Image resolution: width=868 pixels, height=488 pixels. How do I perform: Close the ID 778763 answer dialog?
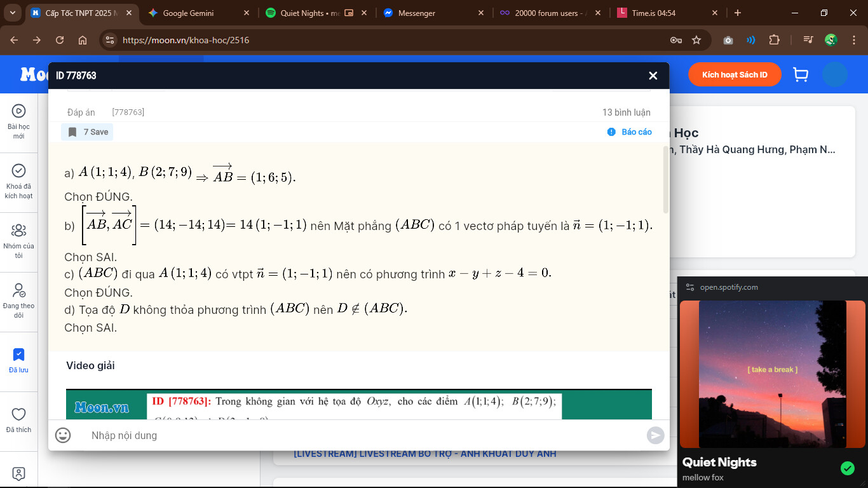[x=653, y=76]
